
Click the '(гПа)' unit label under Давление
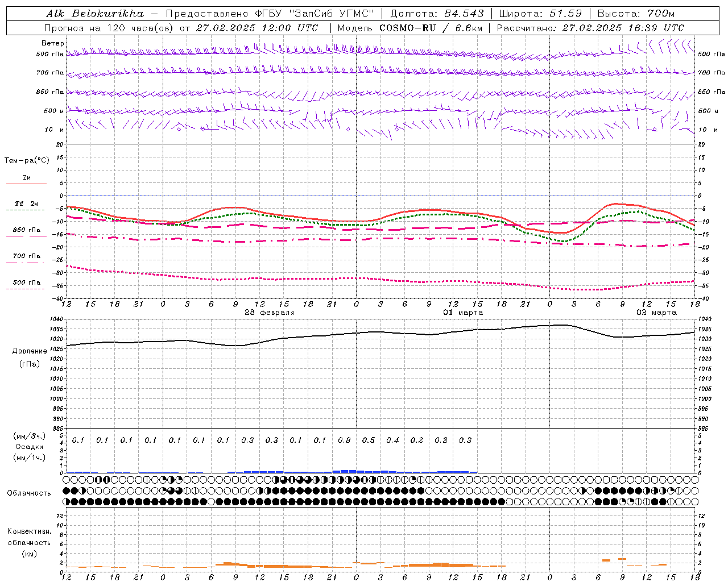pyautogui.click(x=30, y=364)
